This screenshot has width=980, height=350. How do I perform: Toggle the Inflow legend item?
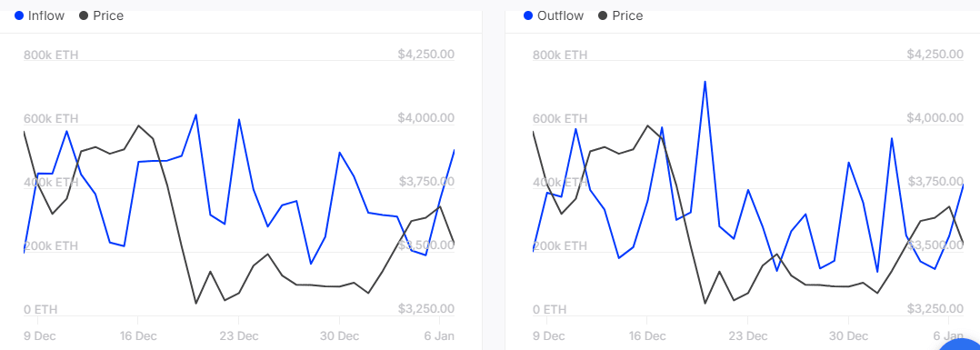tap(39, 16)
